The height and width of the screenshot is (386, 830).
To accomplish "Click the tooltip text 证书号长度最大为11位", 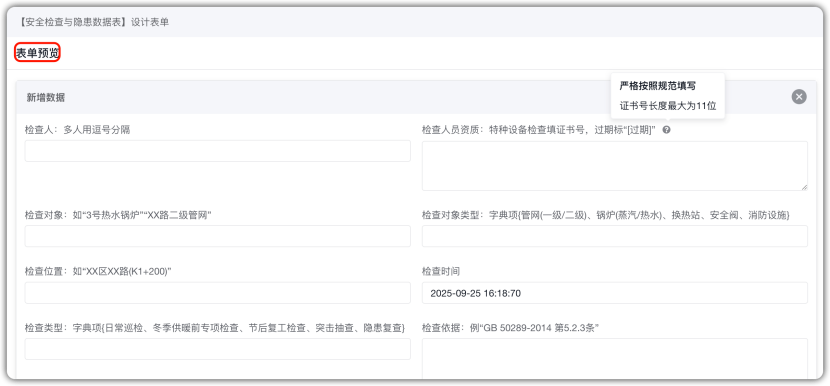I will pos(668,105).
